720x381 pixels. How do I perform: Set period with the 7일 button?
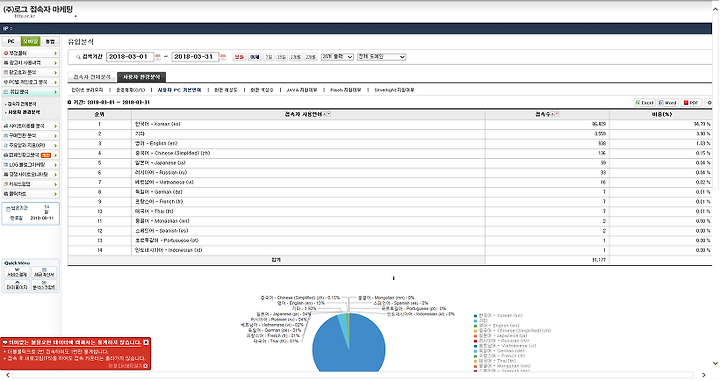coord(269,57)
